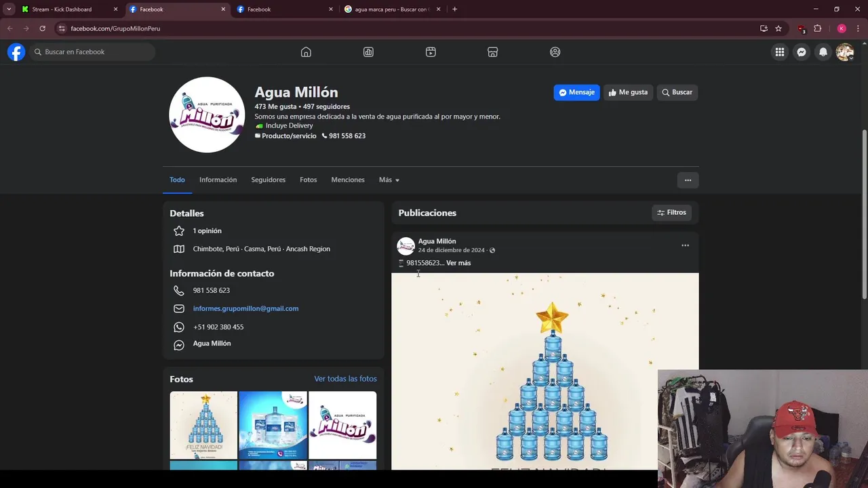Open the Menciones tab

pos(348,180)
